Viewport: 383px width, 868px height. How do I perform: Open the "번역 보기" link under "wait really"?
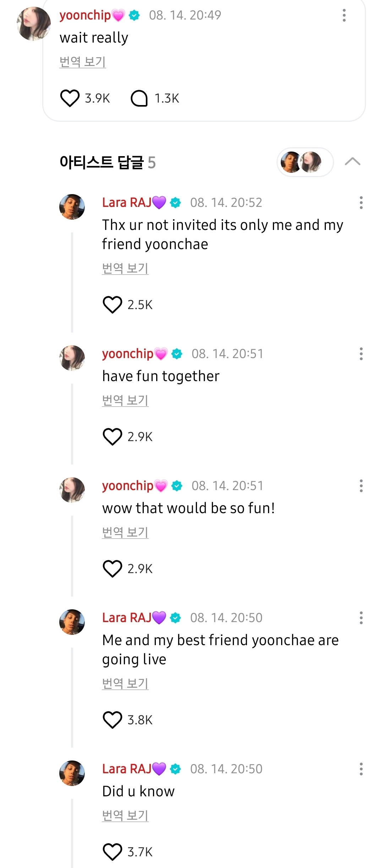click(83, 61)
